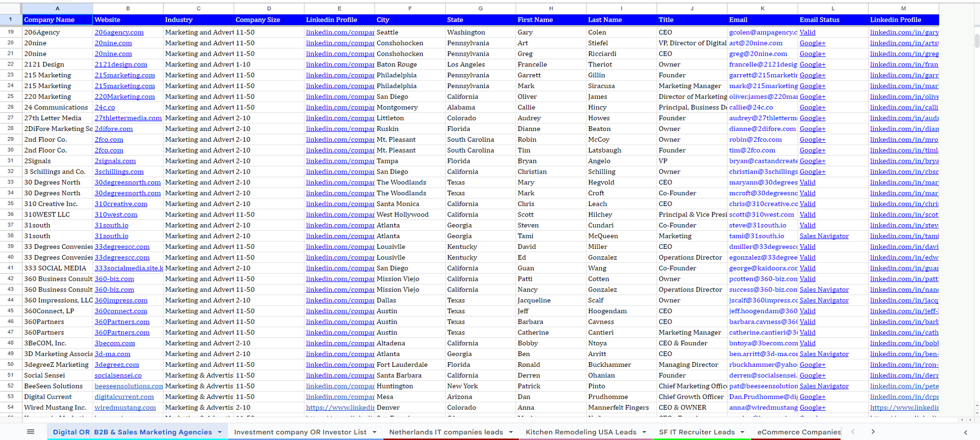980x440 pixels.
Task: Switch to Investment company OR Investor List sheet
Action: [x=300, y=432]
